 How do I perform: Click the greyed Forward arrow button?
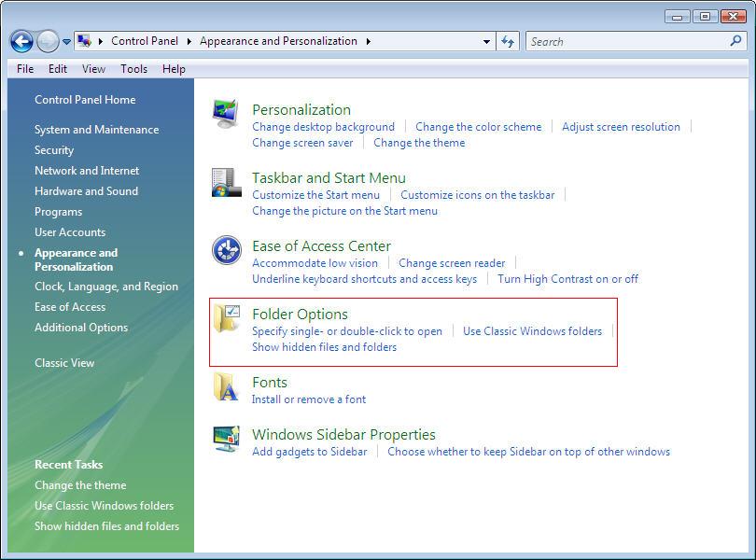click(x=48, y=41)
